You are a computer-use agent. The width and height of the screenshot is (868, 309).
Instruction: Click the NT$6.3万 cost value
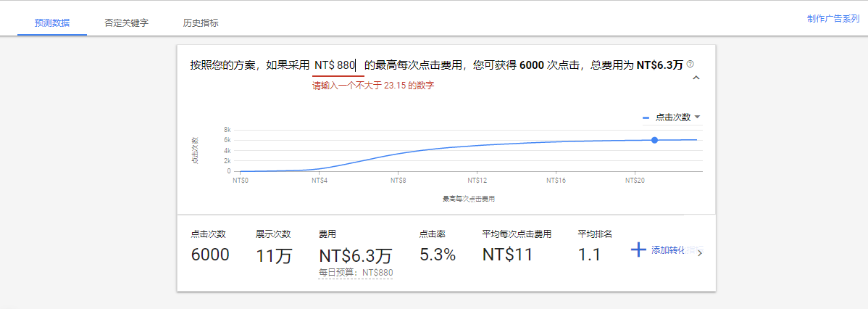pos(356,255)
